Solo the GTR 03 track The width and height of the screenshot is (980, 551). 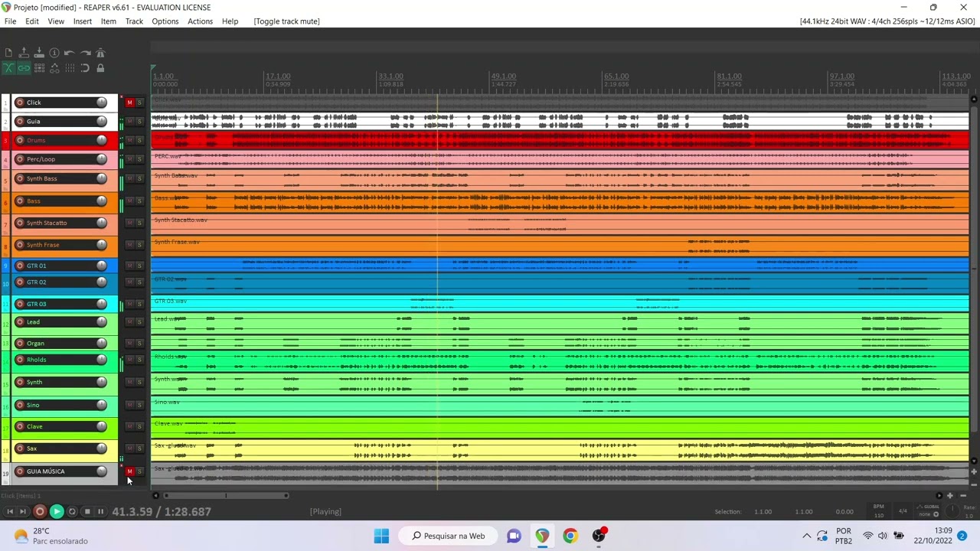[x=139, y=304]
